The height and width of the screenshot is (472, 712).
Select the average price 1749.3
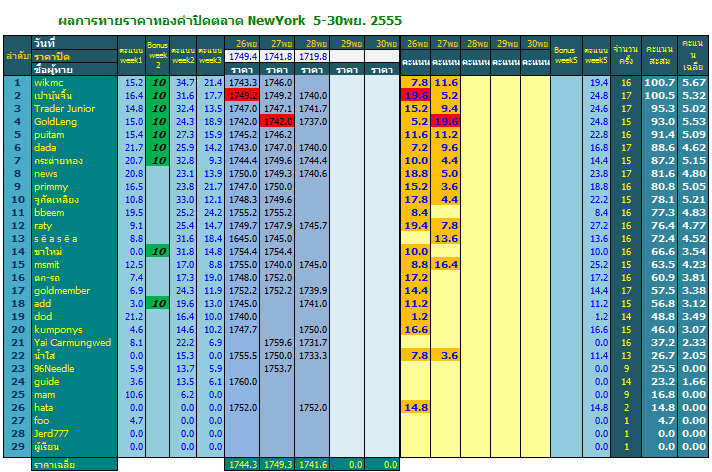tap(277, 464)
